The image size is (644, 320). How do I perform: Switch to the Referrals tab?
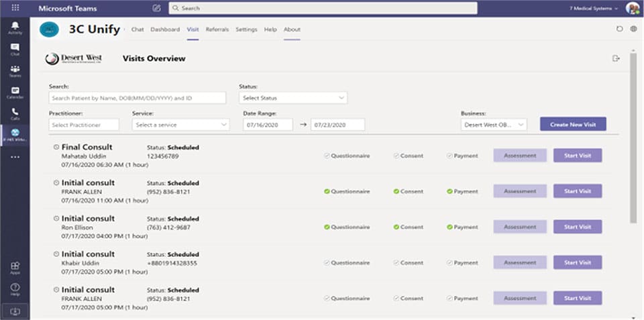pos(217,30)
